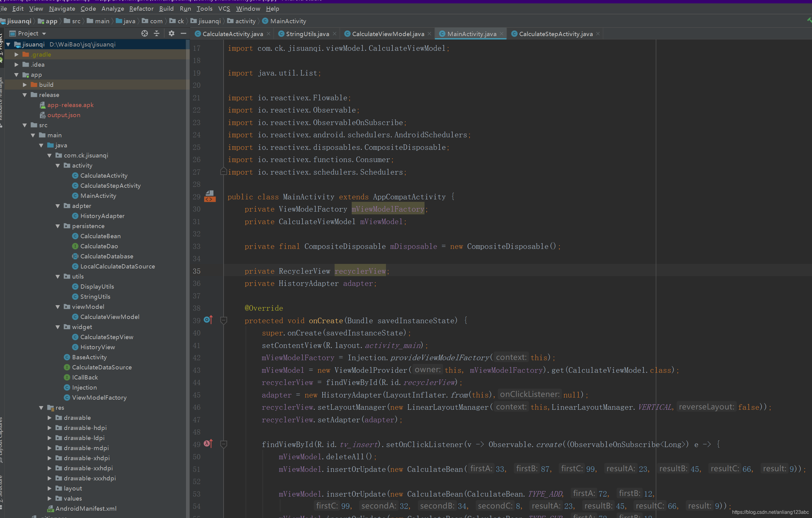Screen dimensions: 812x518
Task: Close the StringUtils.java tab
Action: tap(335, 34)
